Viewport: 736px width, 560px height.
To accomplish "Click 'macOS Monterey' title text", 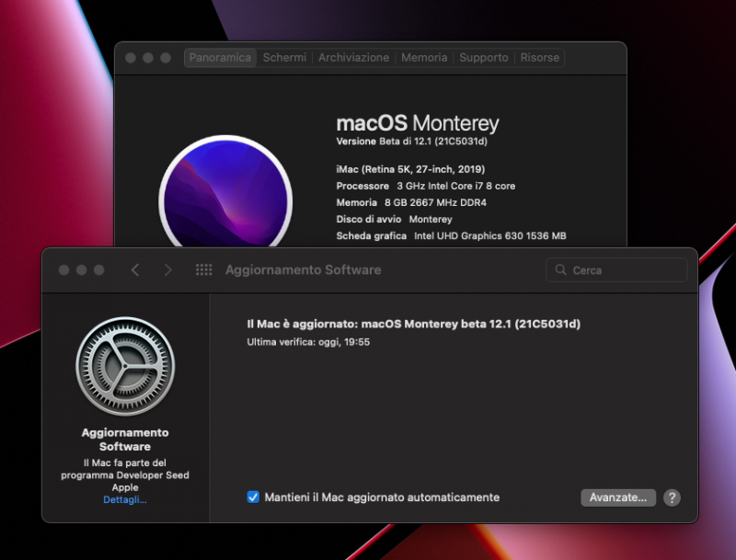I will click(x=418, y=123).
